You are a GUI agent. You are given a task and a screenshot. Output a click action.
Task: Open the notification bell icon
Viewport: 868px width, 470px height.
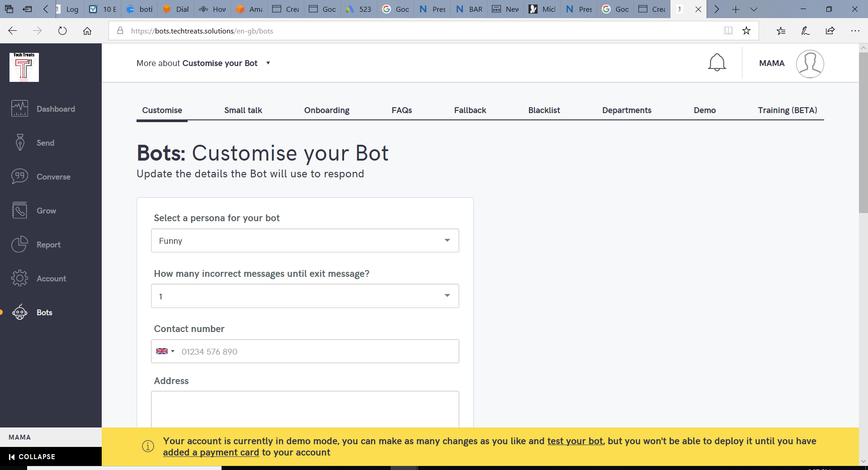[717, 63]
